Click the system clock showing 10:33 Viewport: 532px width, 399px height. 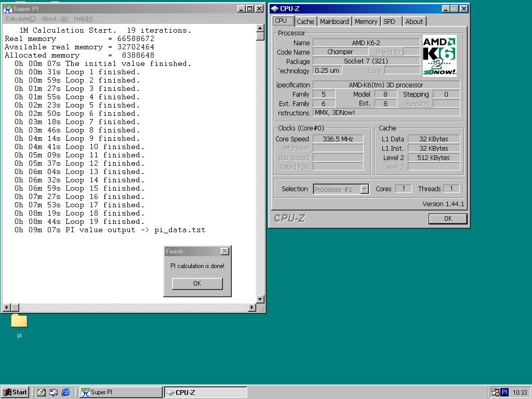[x=520, y=393]
